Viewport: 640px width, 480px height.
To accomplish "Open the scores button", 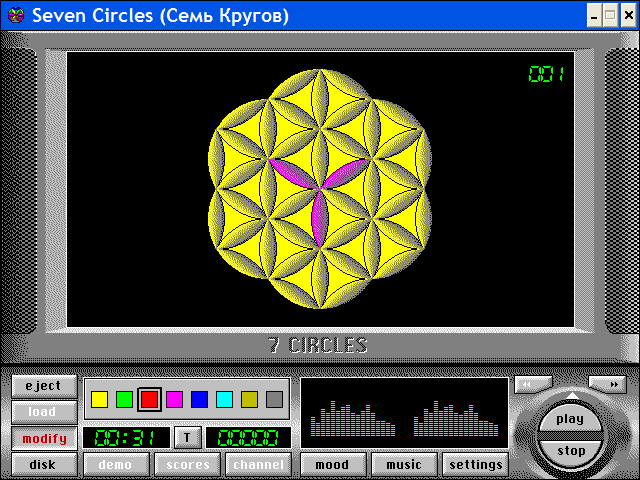I will click(x=188, y=465).
